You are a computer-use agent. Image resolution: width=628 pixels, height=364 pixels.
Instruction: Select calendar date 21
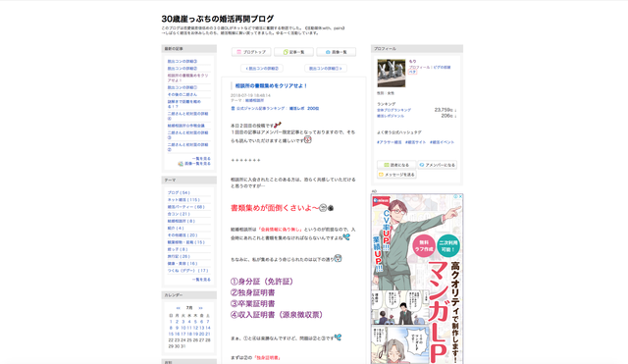tap(208, 334)
